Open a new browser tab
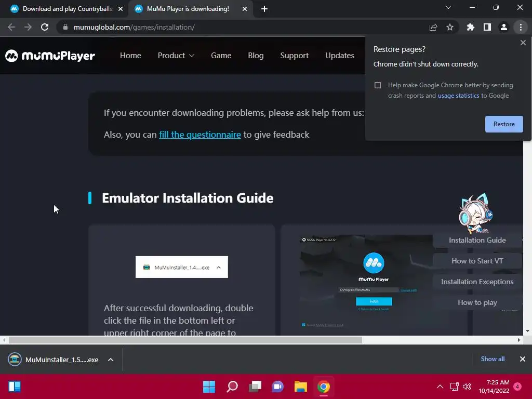Image resolution: width=532 pixels, height=399 pixels. pos(264,9)
